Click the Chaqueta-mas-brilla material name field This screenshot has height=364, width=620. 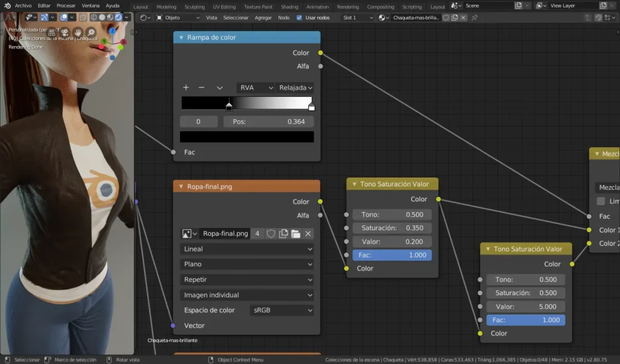[415, 18]
